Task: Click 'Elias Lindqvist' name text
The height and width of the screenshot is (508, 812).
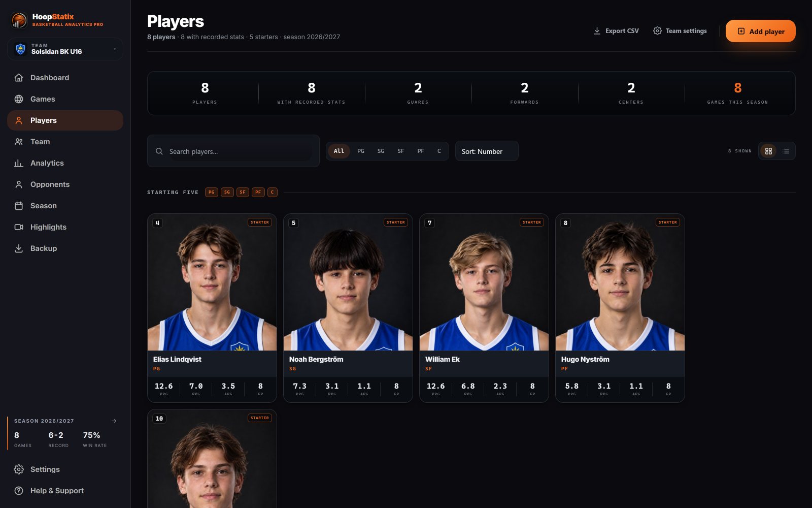Action: click(177, 359)
